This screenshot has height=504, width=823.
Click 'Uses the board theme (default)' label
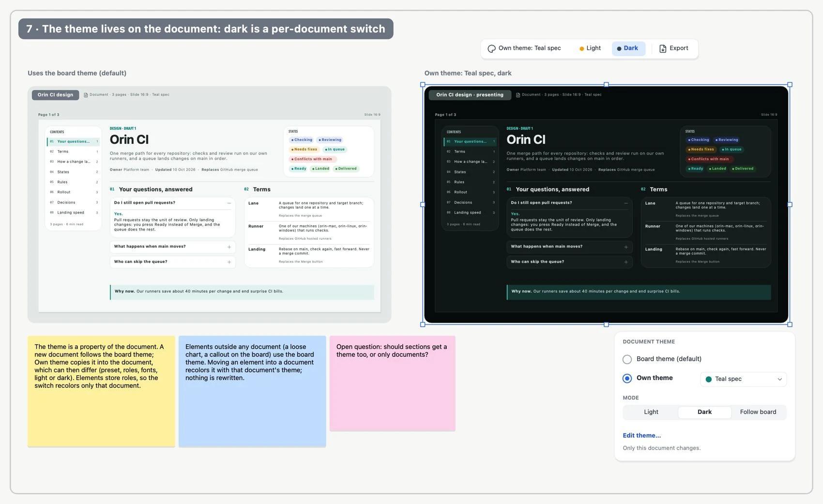coord(77,73)
